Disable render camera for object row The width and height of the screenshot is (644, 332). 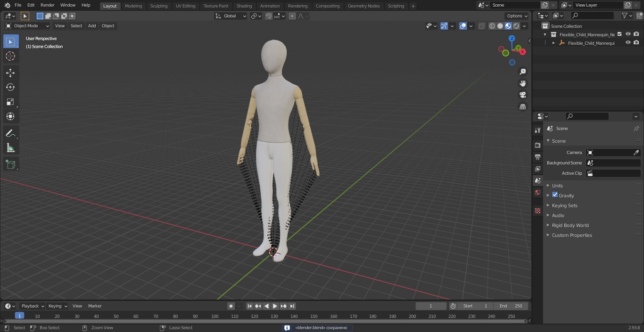tap(636, 42)
